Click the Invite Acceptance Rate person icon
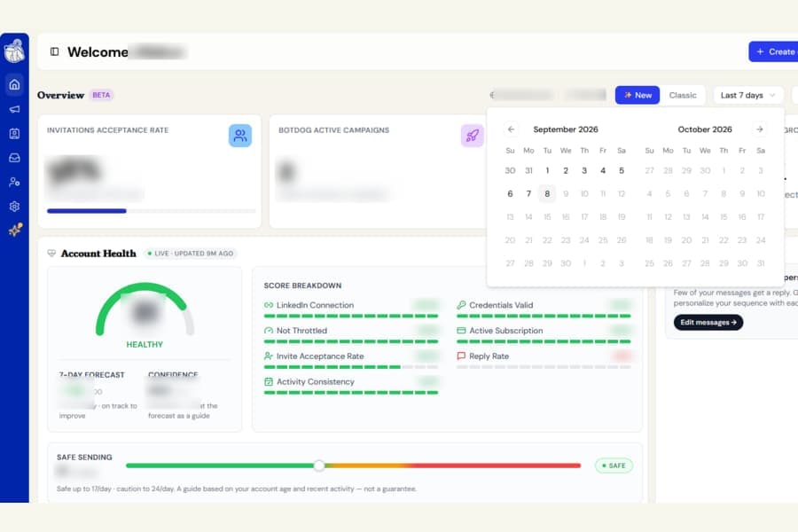Screen dimensions: 798x532 click(x=269, y=356)
